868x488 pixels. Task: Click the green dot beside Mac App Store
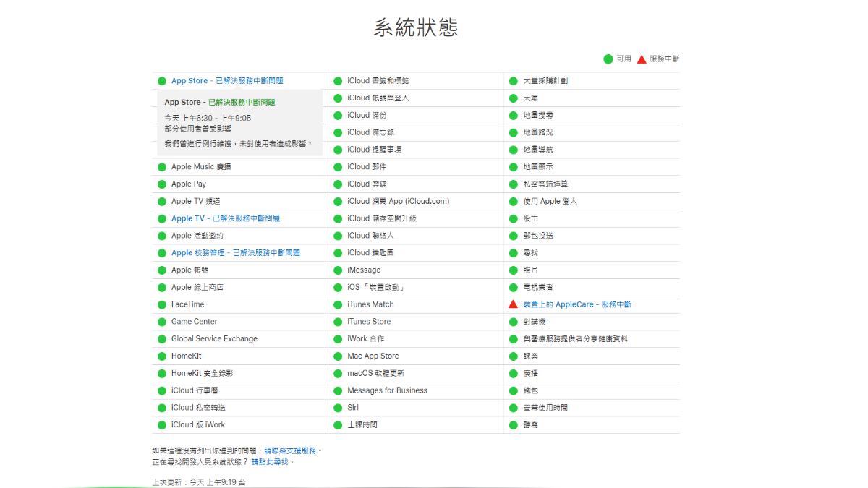tap(338, 356)
